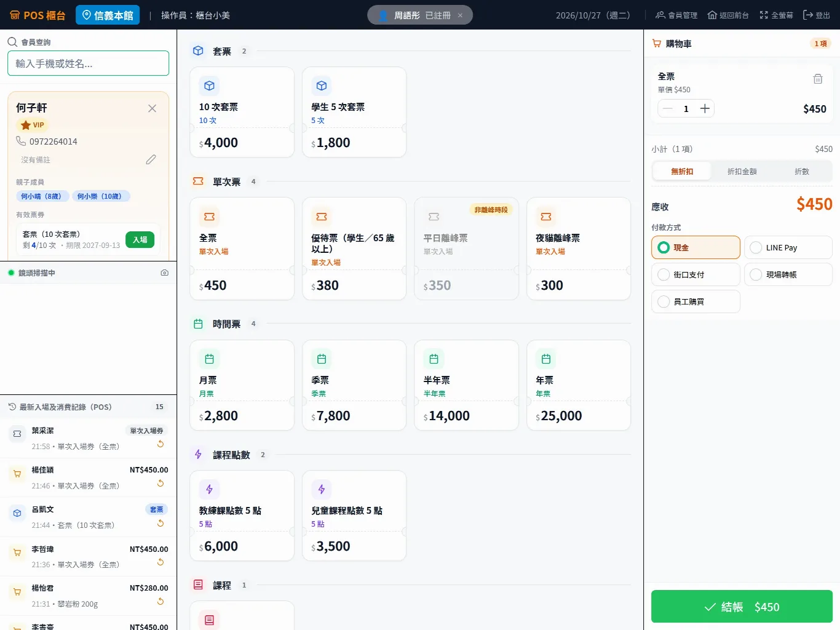Select LINE Pay payment method
This screenshot has width=840, height=630.
(x=788, y=247)
